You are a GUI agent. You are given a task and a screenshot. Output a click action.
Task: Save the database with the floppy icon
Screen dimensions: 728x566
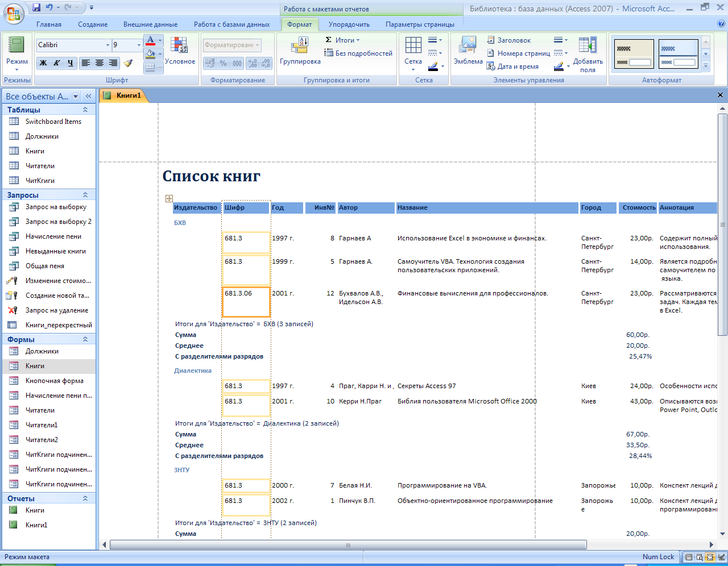[x=36, y=7]
